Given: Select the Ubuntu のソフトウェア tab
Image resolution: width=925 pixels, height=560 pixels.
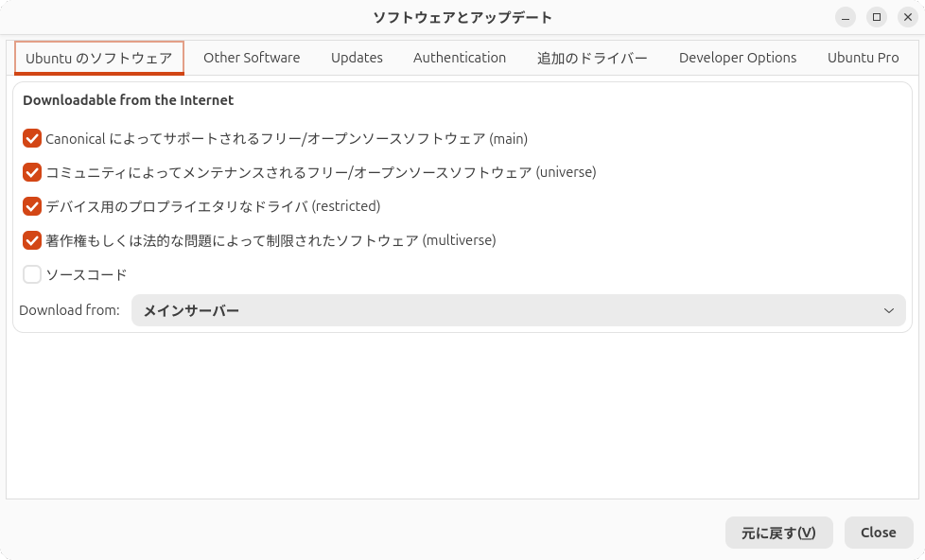Looking at the screenshot, I should [x=99, y=58].
